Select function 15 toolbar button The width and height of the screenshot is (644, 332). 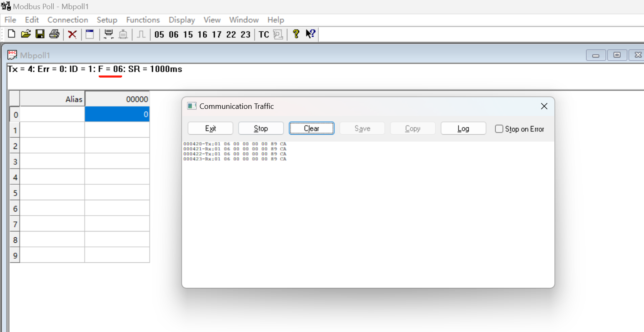[x=188, y=35]
